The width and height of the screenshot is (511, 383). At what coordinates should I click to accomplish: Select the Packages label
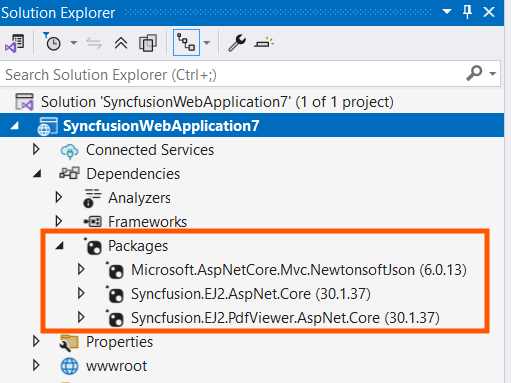pyautogui.click(x=138, y=246)
